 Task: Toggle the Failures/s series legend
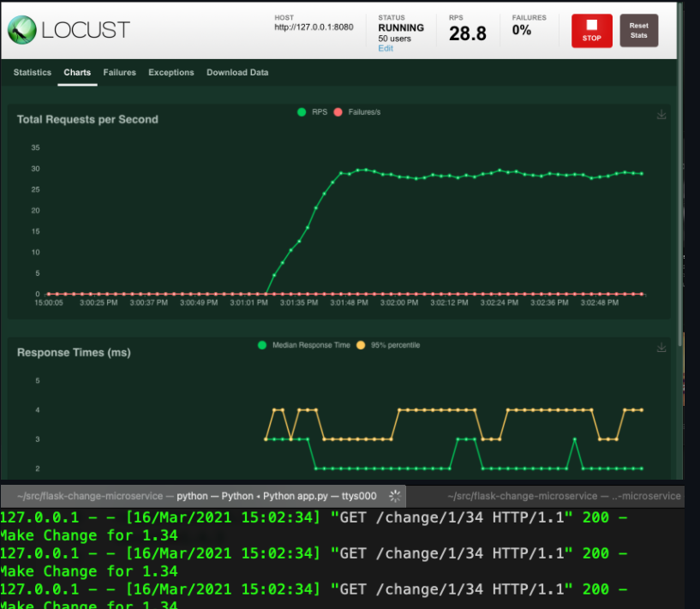tap(358, 112)
